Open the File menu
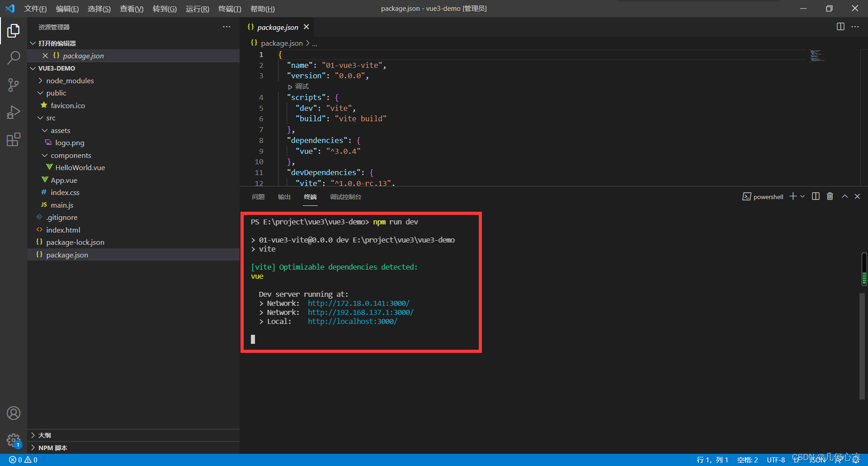 point(35,9)
